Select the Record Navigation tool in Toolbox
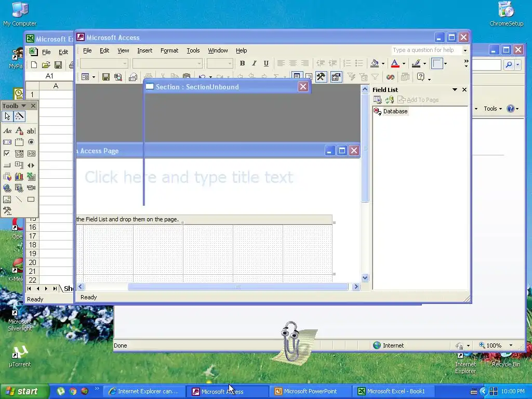The image size is (532, 399). tap(31, 165)
